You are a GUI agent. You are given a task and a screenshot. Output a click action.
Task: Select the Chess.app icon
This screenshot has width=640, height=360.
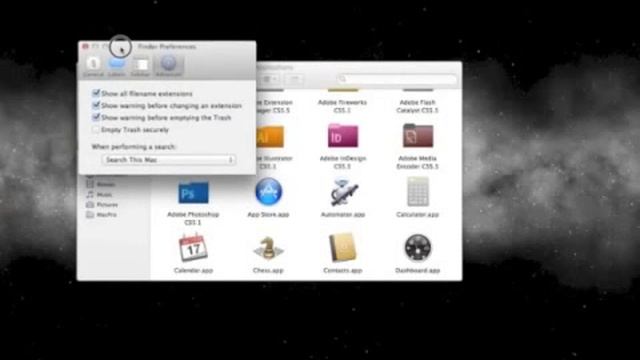(268, 248)
